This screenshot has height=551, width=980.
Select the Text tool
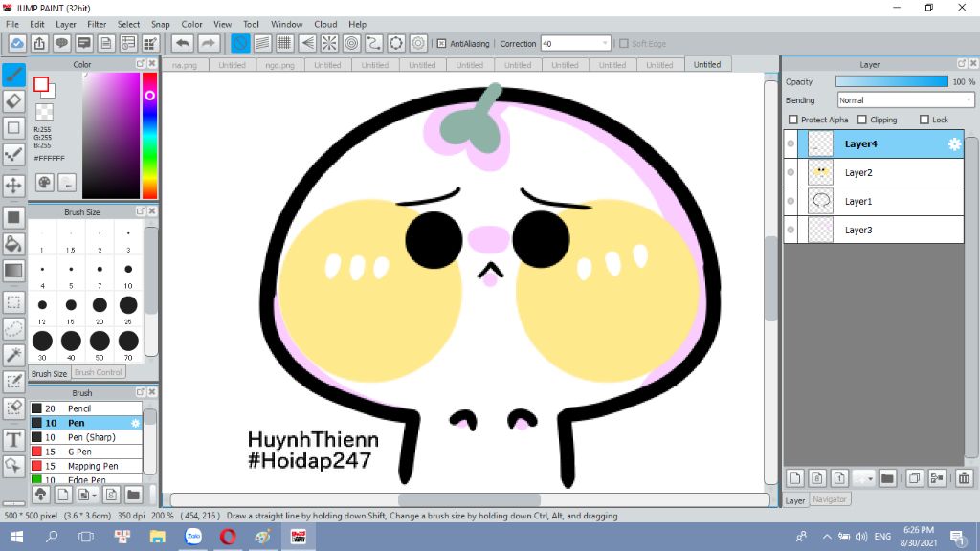[x=13, y=440]
